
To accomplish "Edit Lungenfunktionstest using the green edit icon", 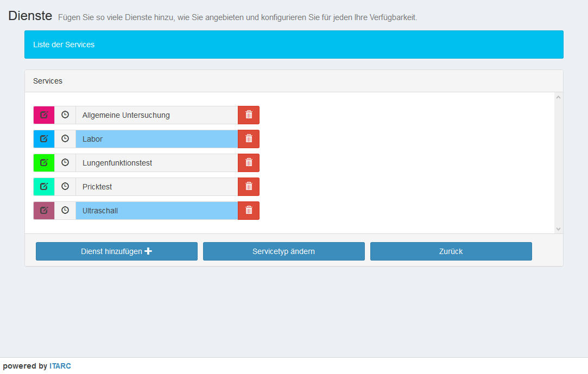I will click(x=44, y=163).
